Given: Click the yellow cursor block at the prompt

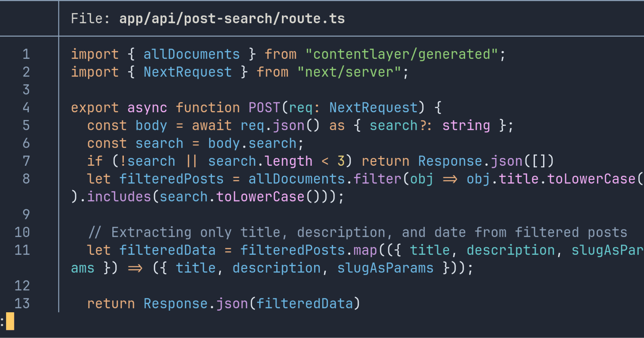Looking at the screenshot, I should [10, 321].
